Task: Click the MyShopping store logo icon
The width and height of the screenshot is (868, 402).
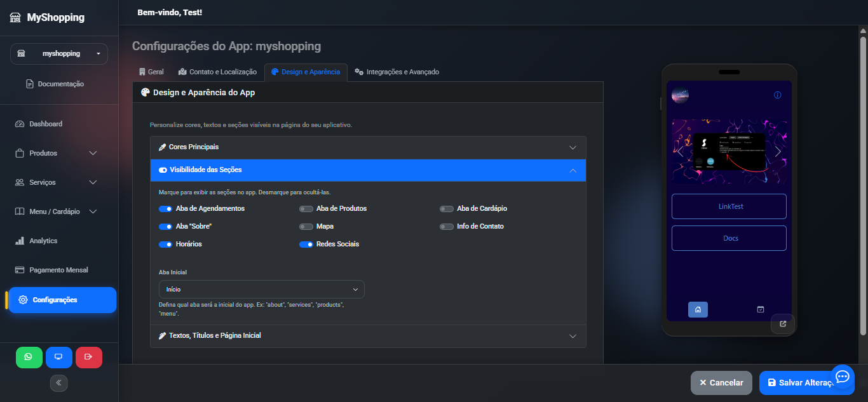Action: (15, 18)
